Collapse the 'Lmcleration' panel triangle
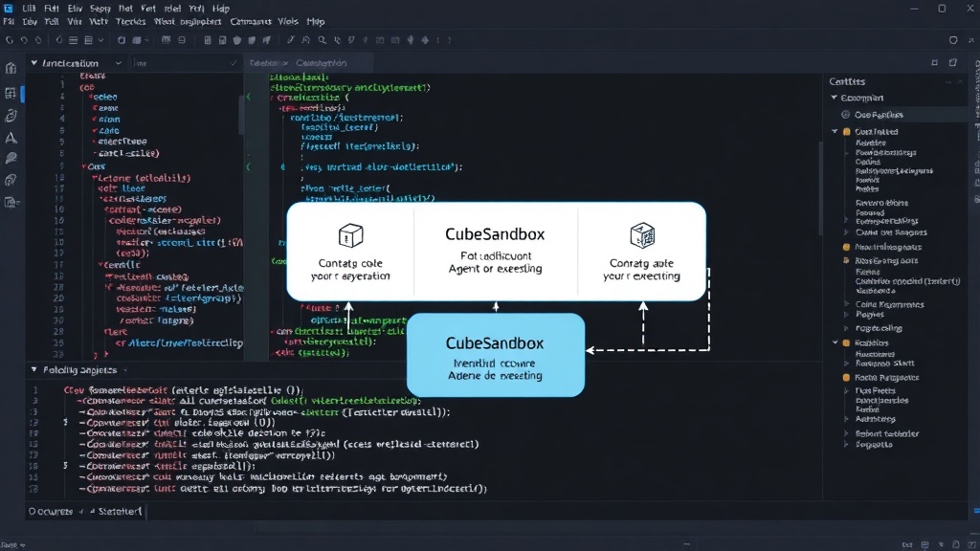980x551 pixels. pos(33,63)
